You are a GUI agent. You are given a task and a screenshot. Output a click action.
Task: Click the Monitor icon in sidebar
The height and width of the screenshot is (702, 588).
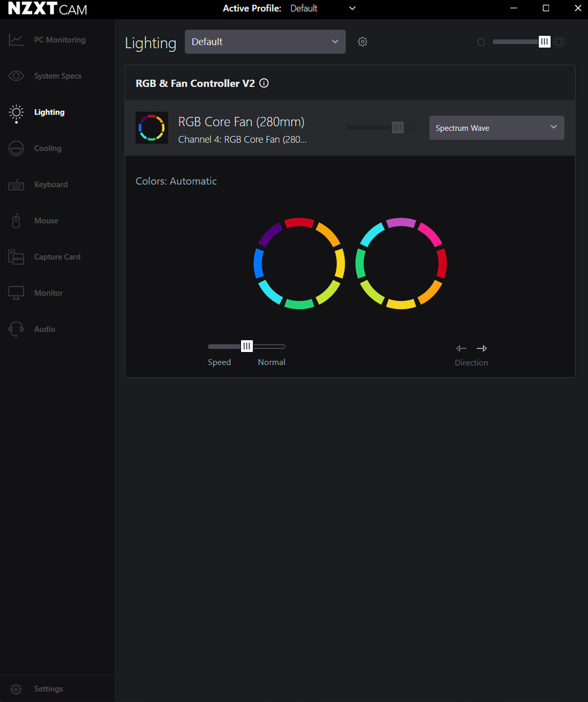coord(16,293)
